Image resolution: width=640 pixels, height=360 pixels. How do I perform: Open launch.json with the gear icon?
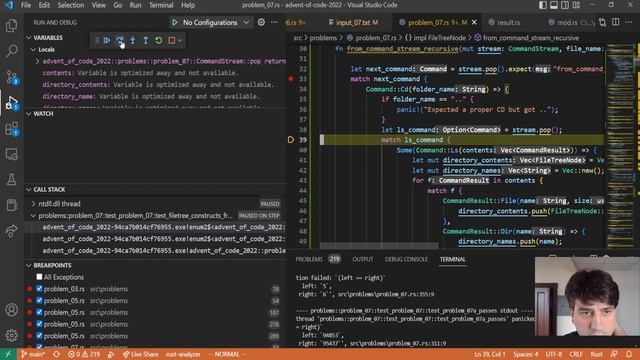[261, 22]
